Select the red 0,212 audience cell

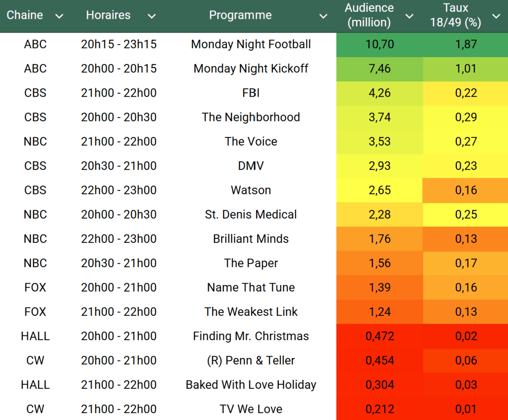tap(380, 409)
